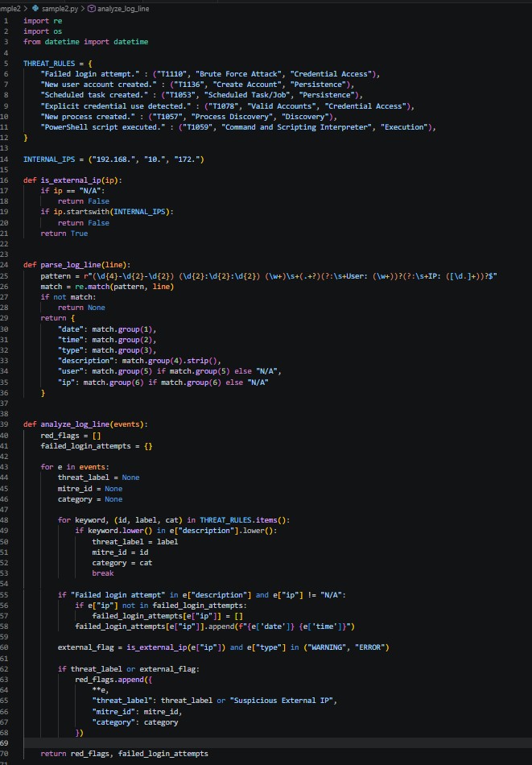Click 'for e in events:' on line 43
This screenshot has width=532, height=765.
(x=75, y=467)
